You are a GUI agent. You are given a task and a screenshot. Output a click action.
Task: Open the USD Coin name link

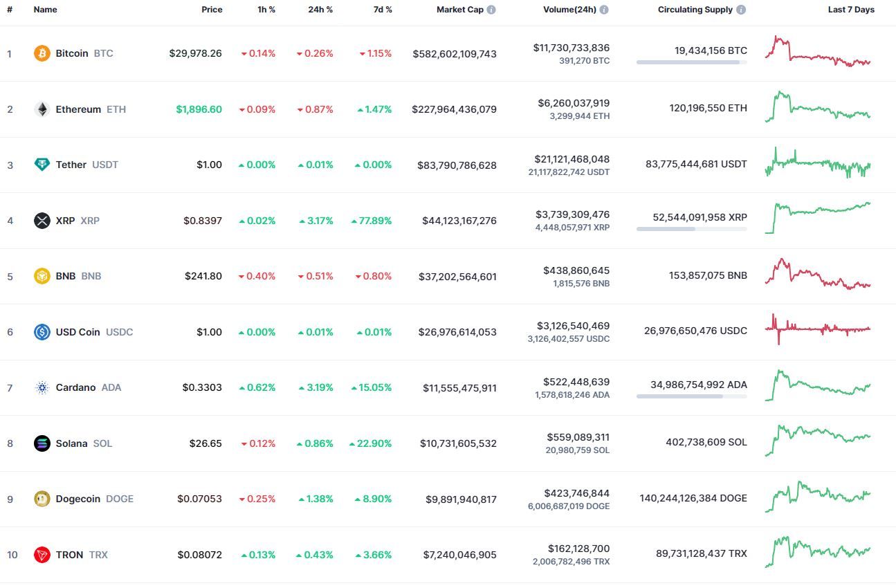tap(77, 332)
